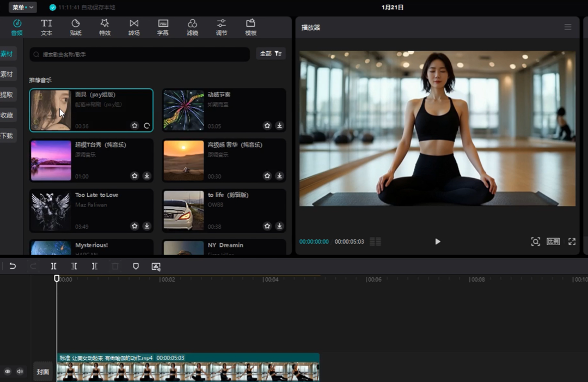Undo the last action
The image size is (588, 382).
pos(13,266)
